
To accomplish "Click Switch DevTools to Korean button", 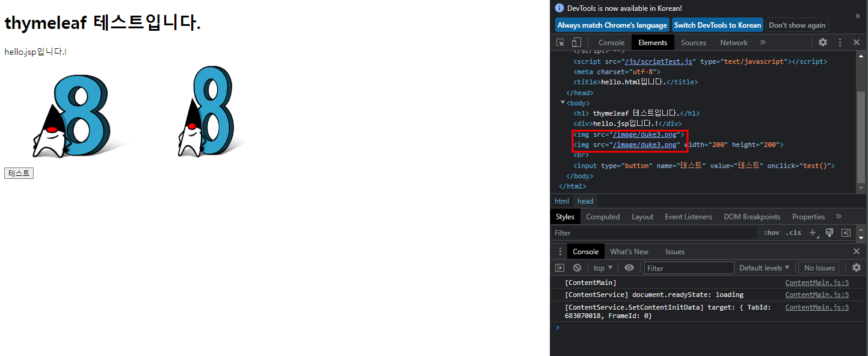I will (717, 25).
